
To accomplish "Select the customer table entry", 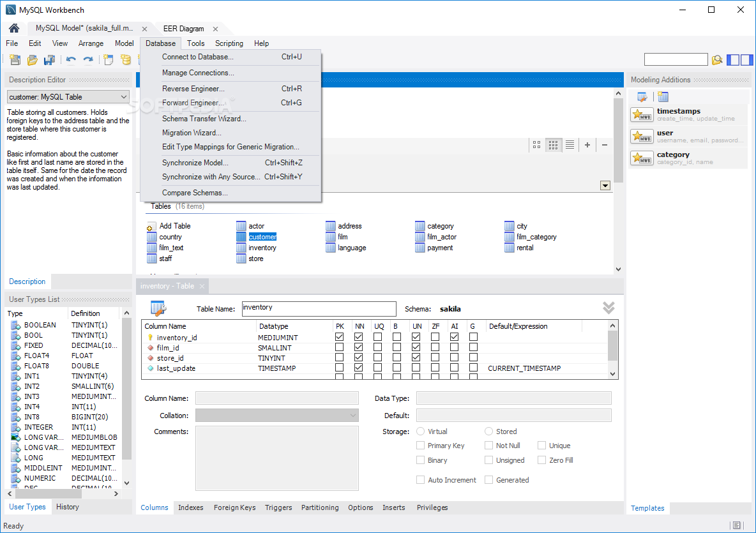I will 263,237.
